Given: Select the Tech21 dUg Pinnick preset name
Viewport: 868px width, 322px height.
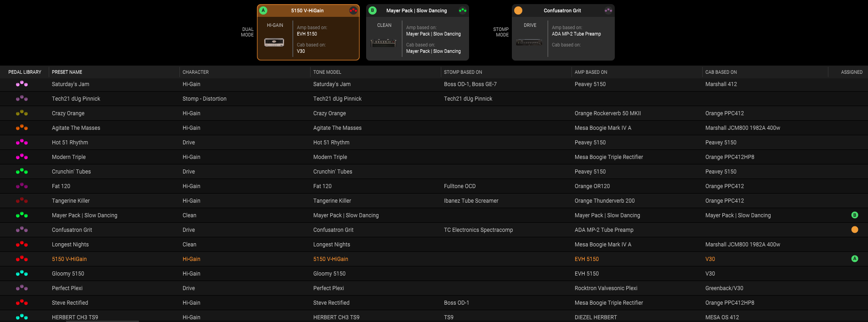Looking at the screenshot, I should [76, 99].
